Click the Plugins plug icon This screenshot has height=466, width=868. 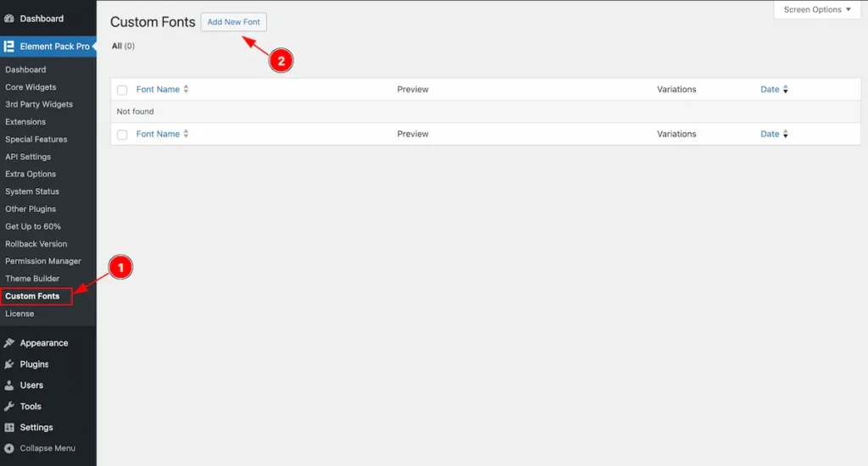pyautogui.click(x=9, y=364)
